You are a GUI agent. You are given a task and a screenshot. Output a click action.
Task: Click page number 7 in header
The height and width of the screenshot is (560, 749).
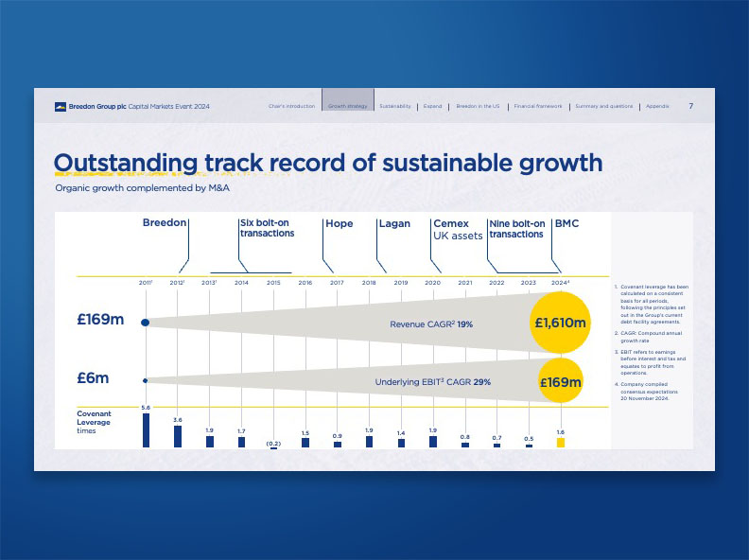(690, 106)
